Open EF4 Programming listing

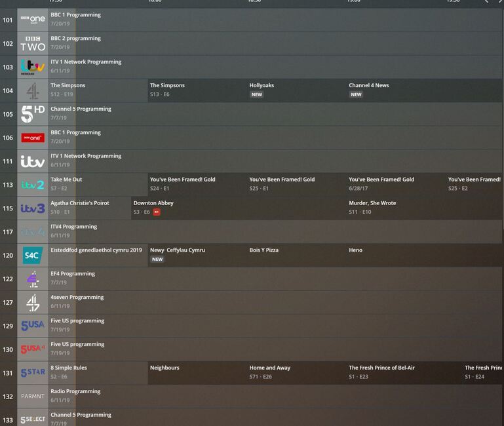click(275, 279)
